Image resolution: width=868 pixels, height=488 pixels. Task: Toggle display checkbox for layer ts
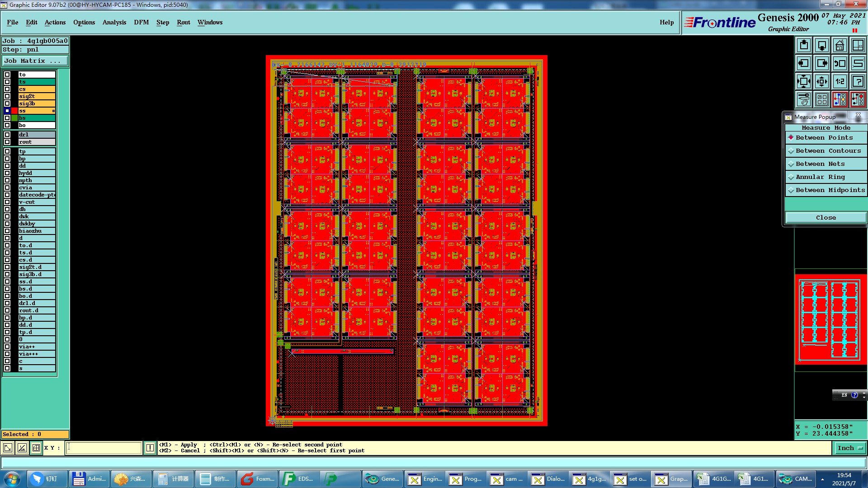7,82
